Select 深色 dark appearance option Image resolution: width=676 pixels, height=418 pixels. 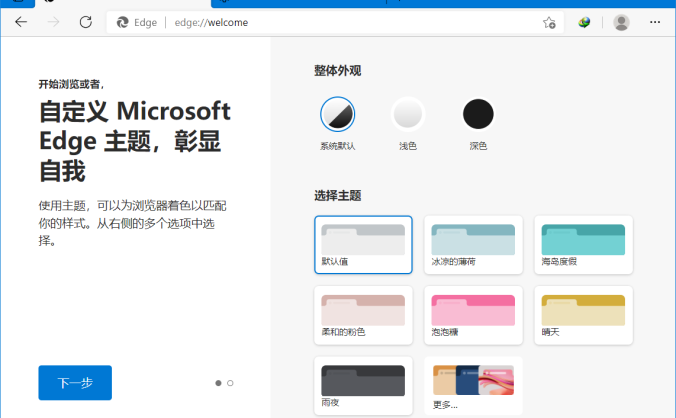[x=478, y=114]
